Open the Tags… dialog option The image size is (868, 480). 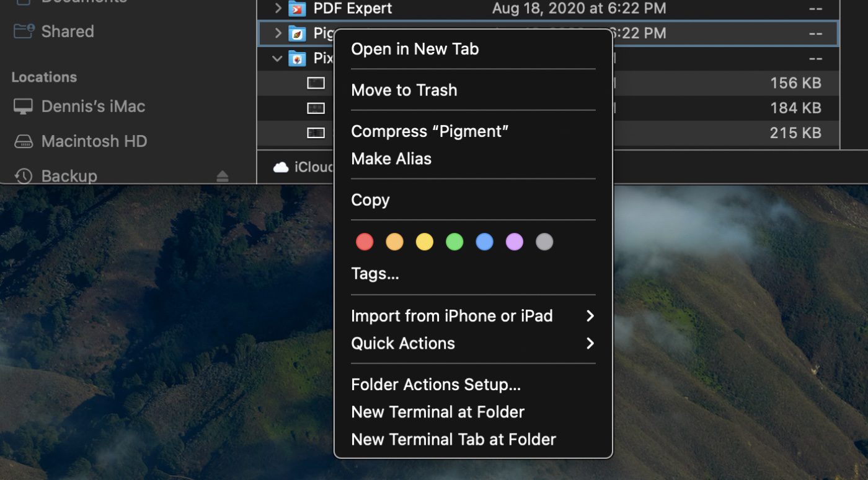[374, 274]
